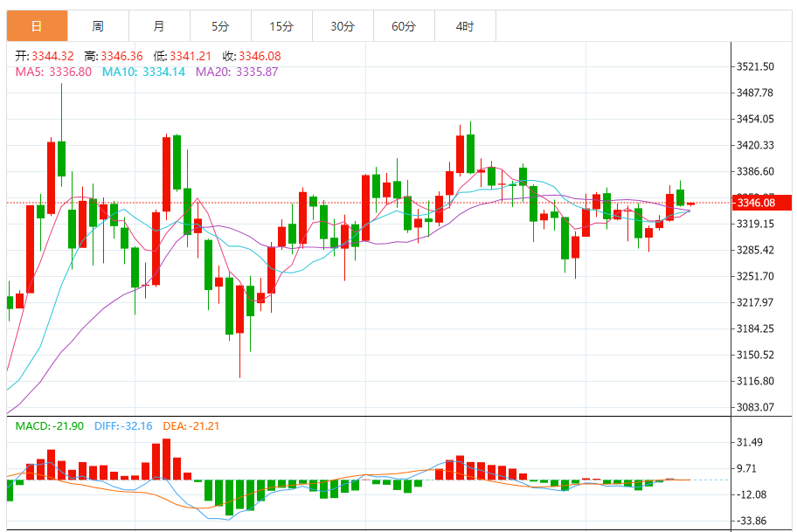Click the MA5: 3336.80 legend
Screen dimensions: 797x532
(53, 72)
